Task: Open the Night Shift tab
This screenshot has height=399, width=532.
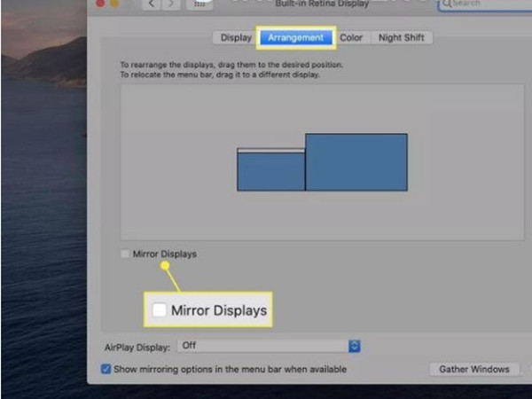Action: coord(402,37)
